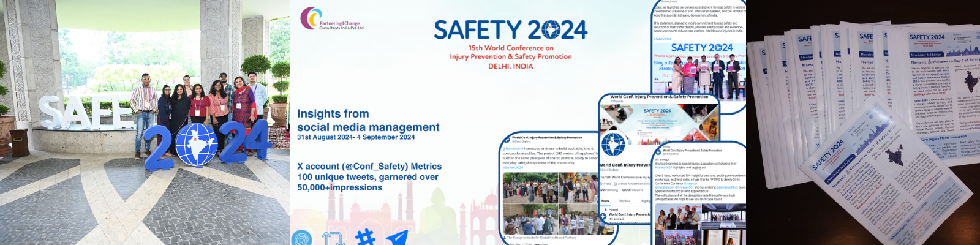Click 'X account (@Conf_Safety) Metrics' text
The height and width of the screenshot is (245, 980).
coord(369,167)
